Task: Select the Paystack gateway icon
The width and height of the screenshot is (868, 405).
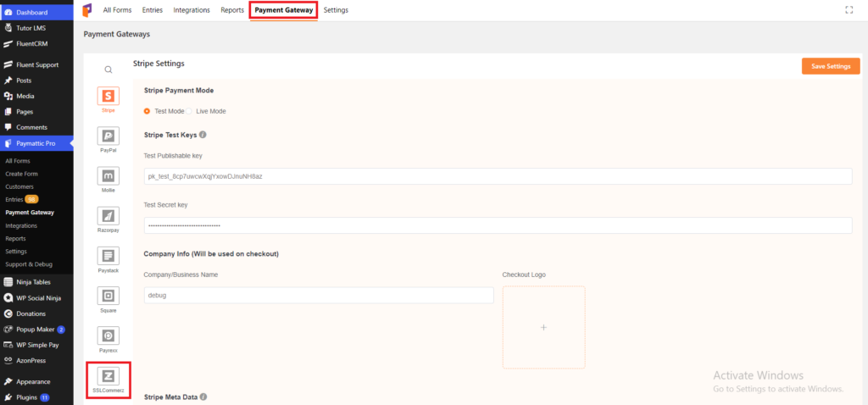Action: (x=108, y=256)
